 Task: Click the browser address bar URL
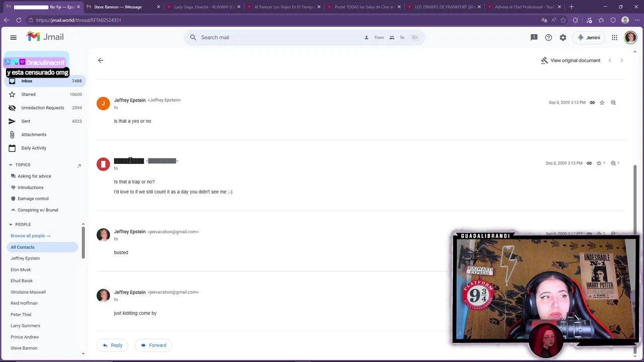tap(78, 20)
